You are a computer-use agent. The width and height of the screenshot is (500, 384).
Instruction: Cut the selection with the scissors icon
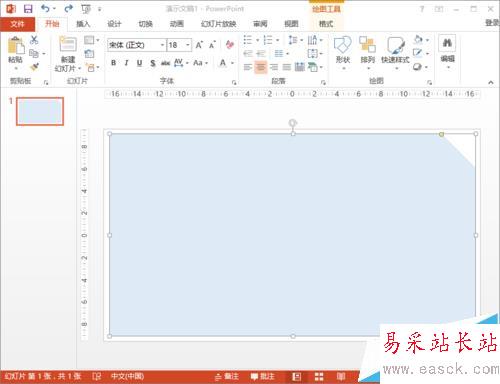pos(34,40)
